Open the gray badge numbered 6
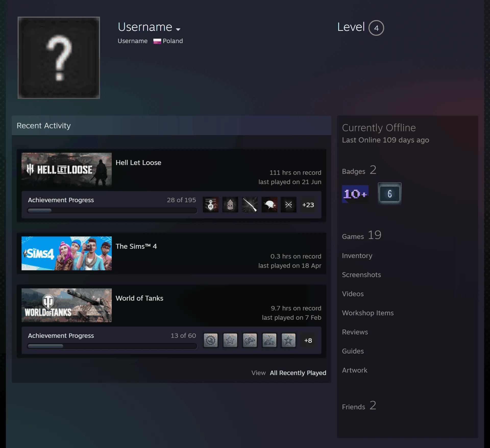This screenshot has width=490, height=448. click(389, 194)
